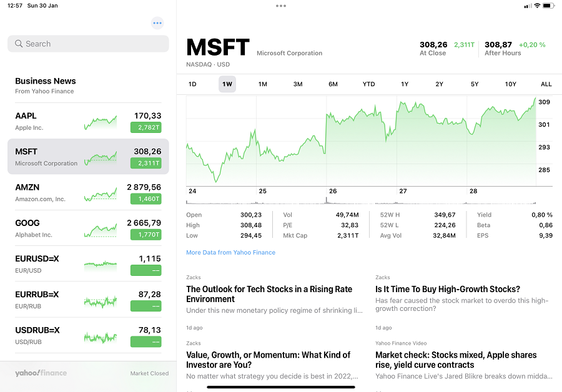Toggle MSFT market cap badge 2,311T

pos(146,164)
